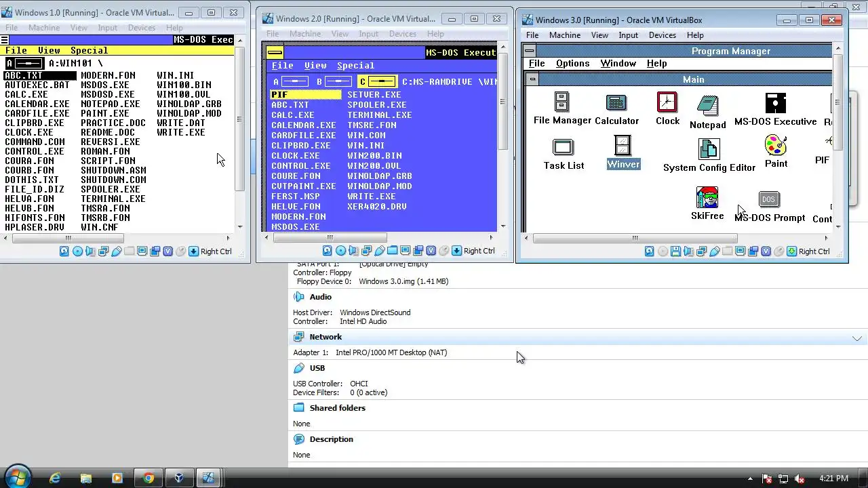Click USB section header in VirtualBox details
The width and height of the screenshot is (868, 488).
(x=317, y=368)
